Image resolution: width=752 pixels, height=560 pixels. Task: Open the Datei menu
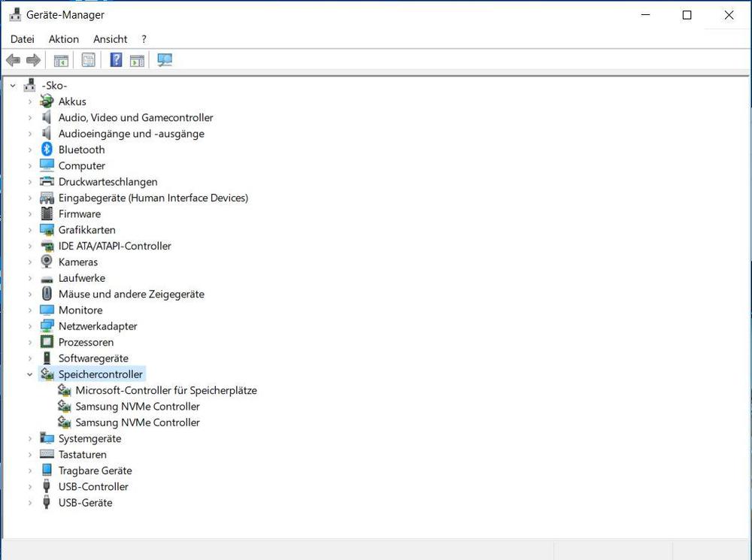click(23, 39)
